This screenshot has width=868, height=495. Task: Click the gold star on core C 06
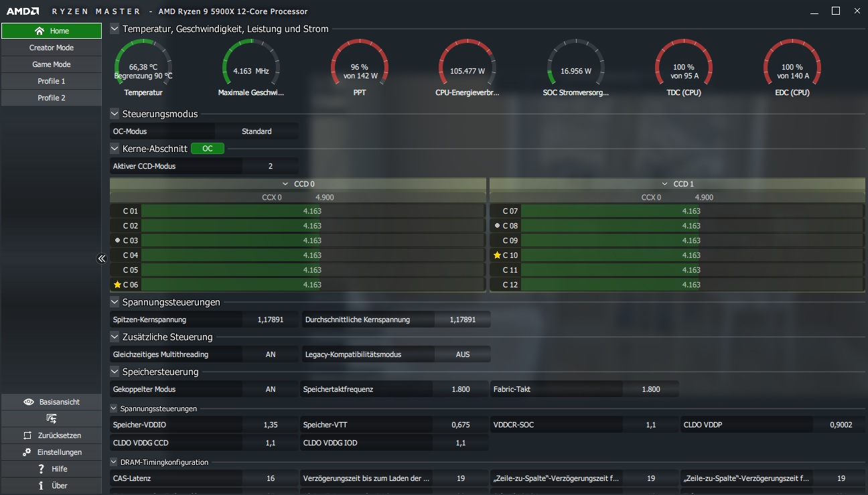117,285
